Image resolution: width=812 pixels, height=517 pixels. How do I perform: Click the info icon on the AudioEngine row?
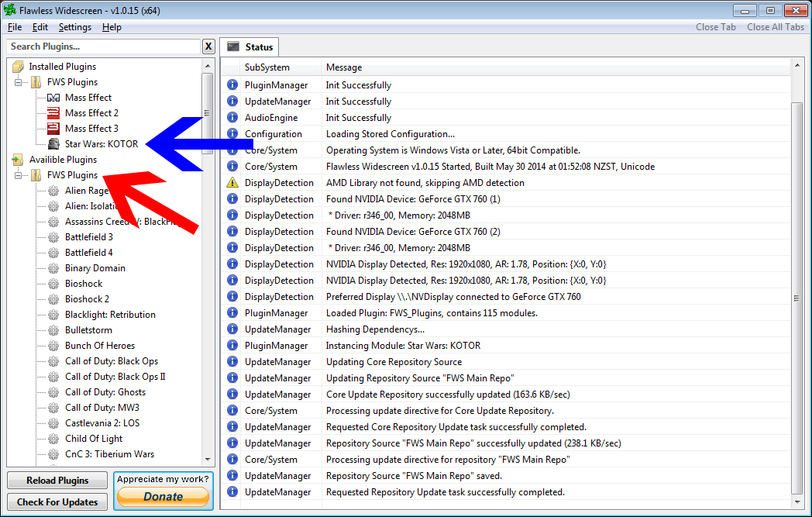pyautogui.click(x=232, y=117)
